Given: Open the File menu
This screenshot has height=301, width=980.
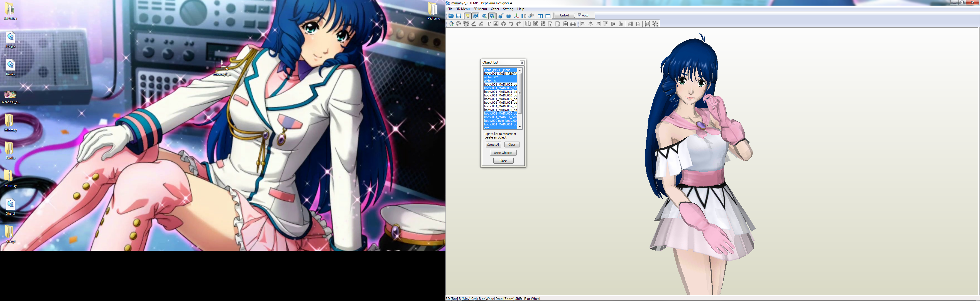Looking at the screenshot, I should click(450, 9).
